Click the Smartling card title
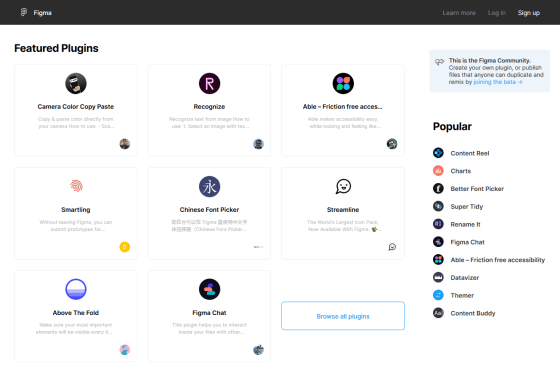 [76, 210]
